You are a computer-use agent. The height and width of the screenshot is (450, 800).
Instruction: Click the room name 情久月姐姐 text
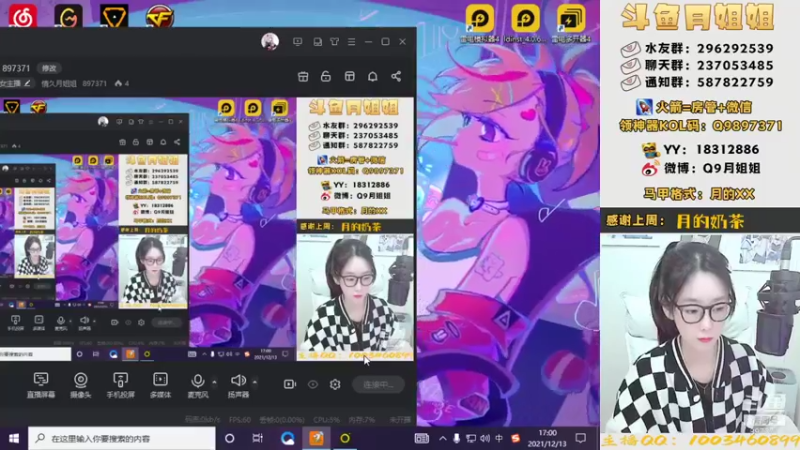(x=59, y=83)
